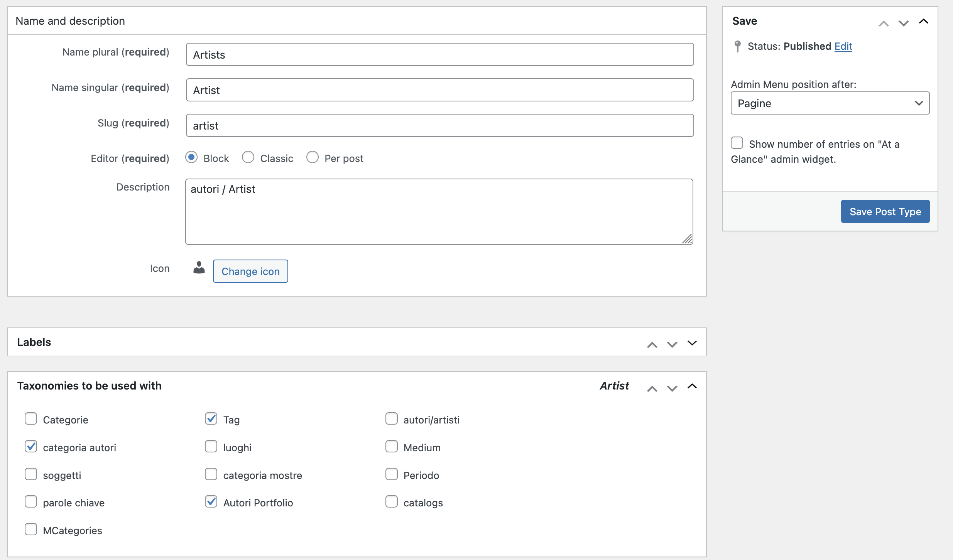Move Labels panel down arrow
953x560 pixels.
(672, 345)
